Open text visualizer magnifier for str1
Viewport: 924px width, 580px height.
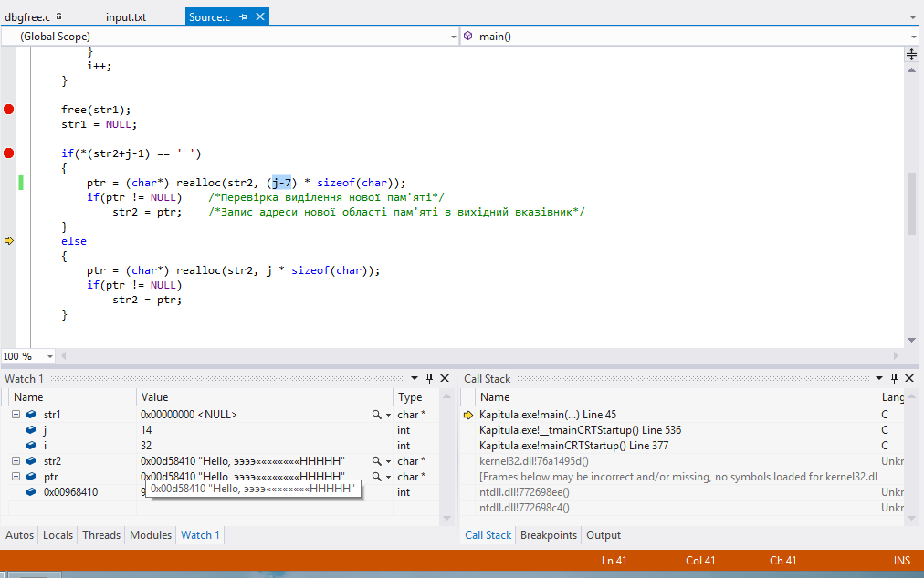click(376, 415)
